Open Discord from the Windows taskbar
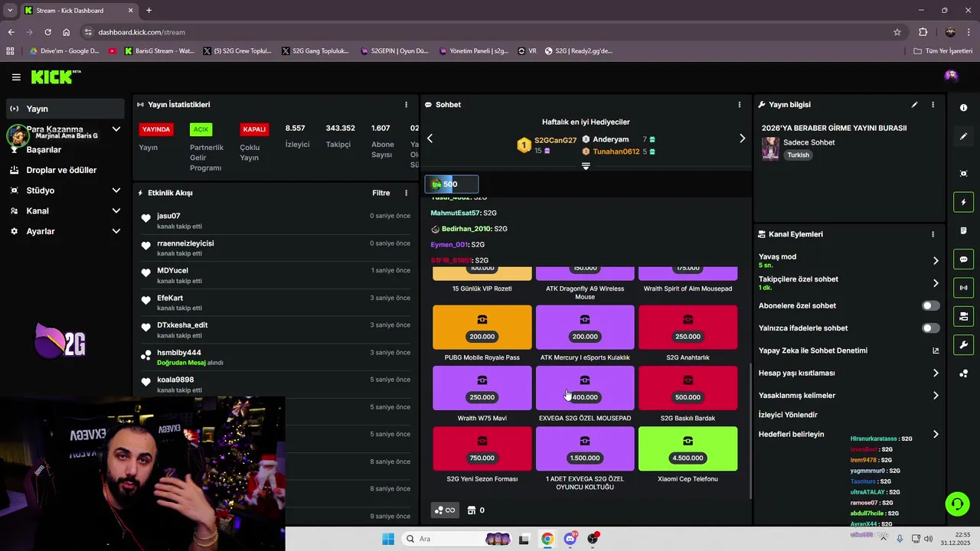 point(570,539)
